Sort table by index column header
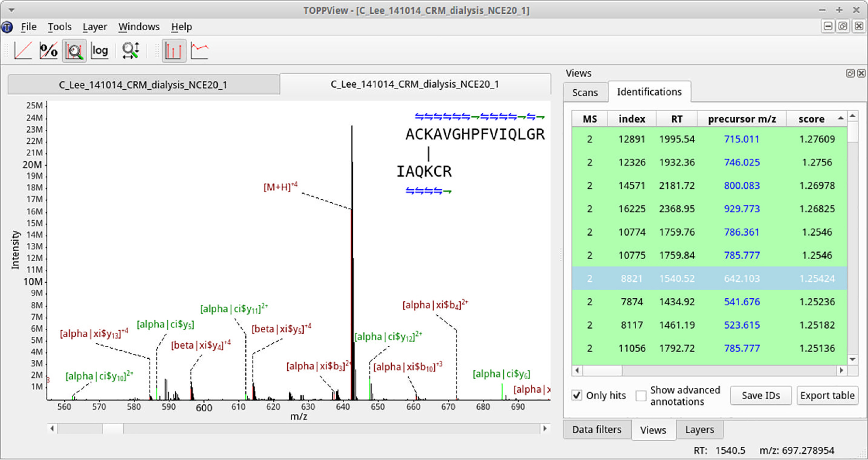The width and height of the screenshot is (868, 460). (632, 119)
